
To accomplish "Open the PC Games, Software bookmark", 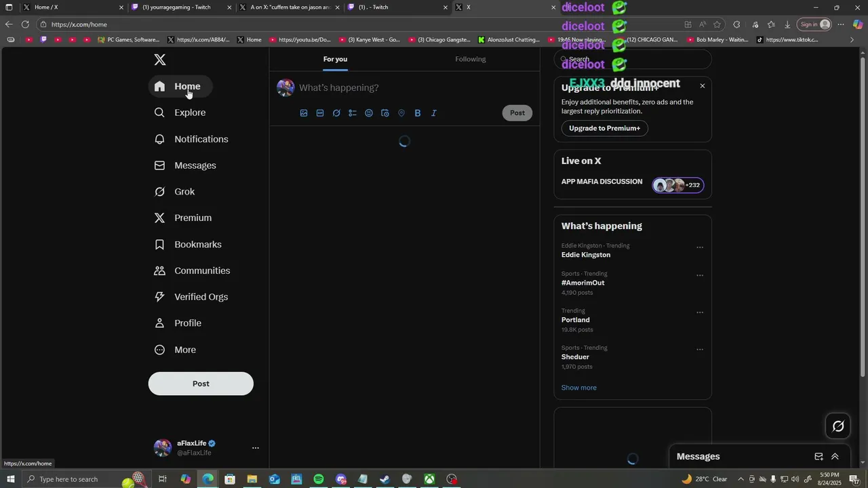I will pos(129,40).
